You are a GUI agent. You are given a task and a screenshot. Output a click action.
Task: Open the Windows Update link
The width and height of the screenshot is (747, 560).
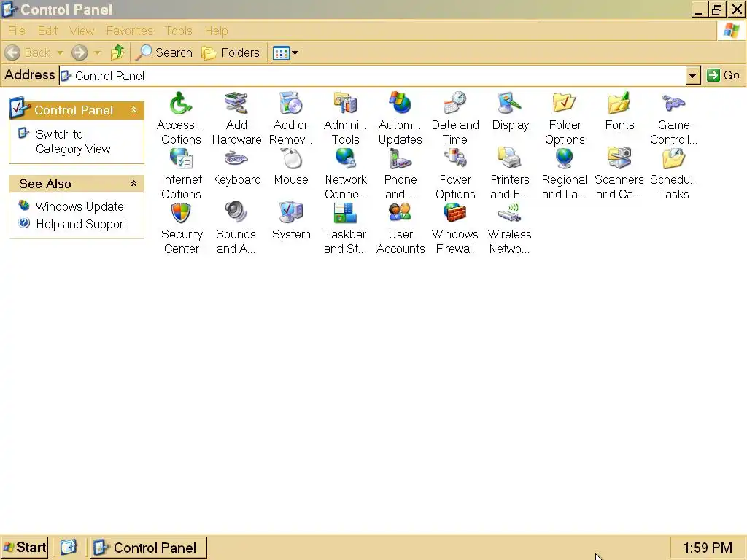80,206
